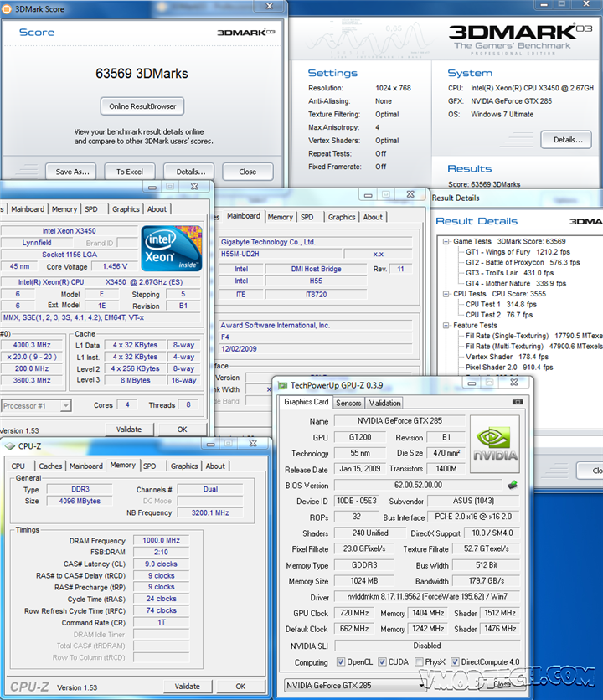
Task: Select Pixel Shader 2.0 result row
Action: click(x=509, y=368)
